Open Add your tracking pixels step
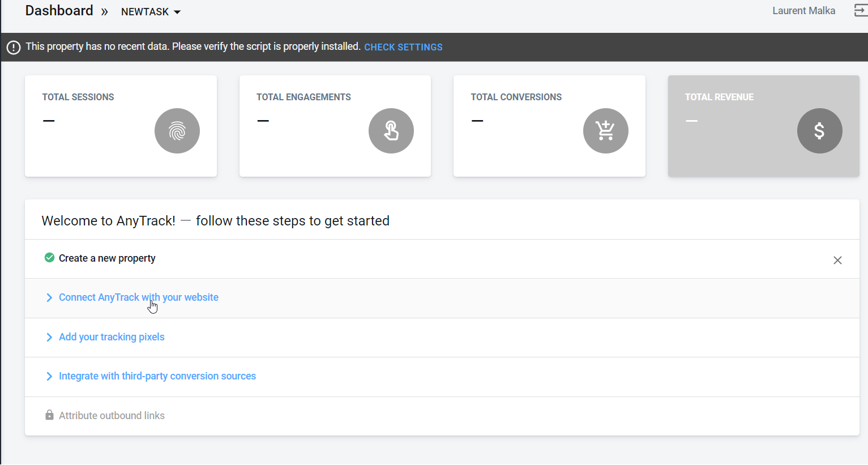The width and height of the screenshot is (868, 465). tap(112, 337)
